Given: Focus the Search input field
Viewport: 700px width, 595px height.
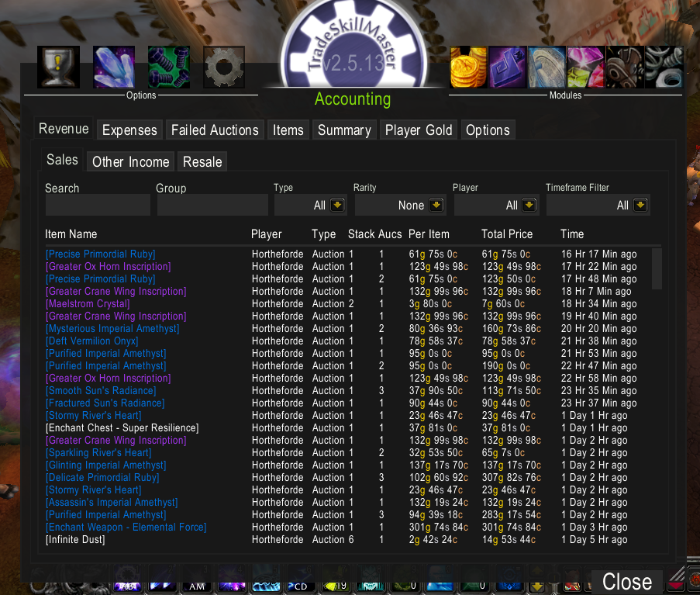Looking at the screenshot, I should [98, 205].
